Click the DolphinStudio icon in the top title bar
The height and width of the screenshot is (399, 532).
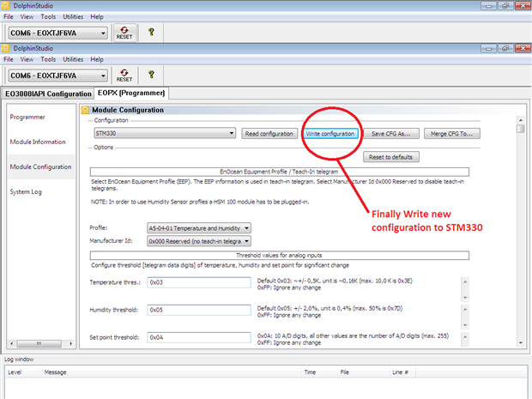6,5
